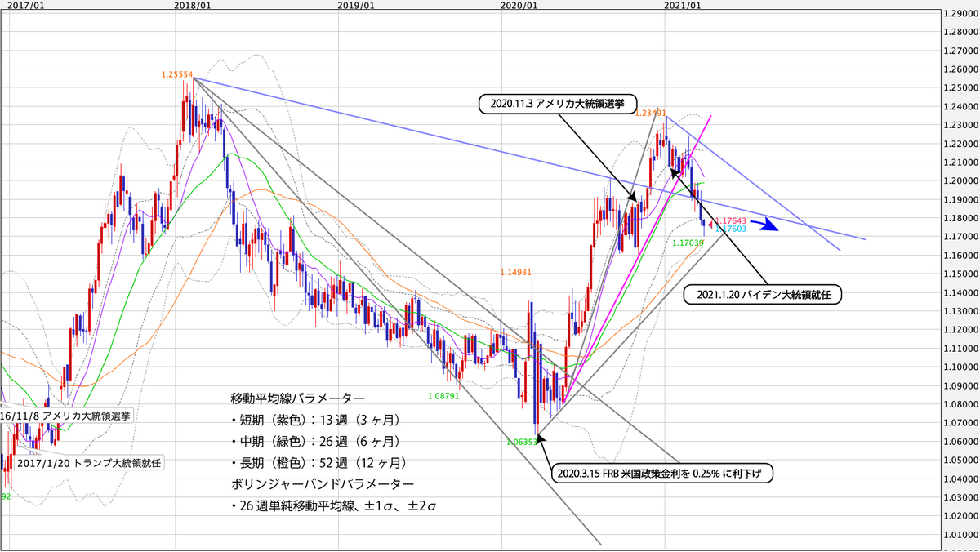This screenshot has width=980, height=552.
Task: Click the 16/11/8 アメリカ大統領選挙 label
Action: 65,415
